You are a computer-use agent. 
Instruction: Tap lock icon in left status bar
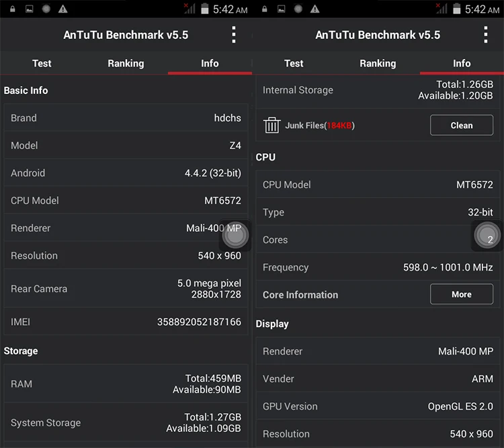point(12,9)
